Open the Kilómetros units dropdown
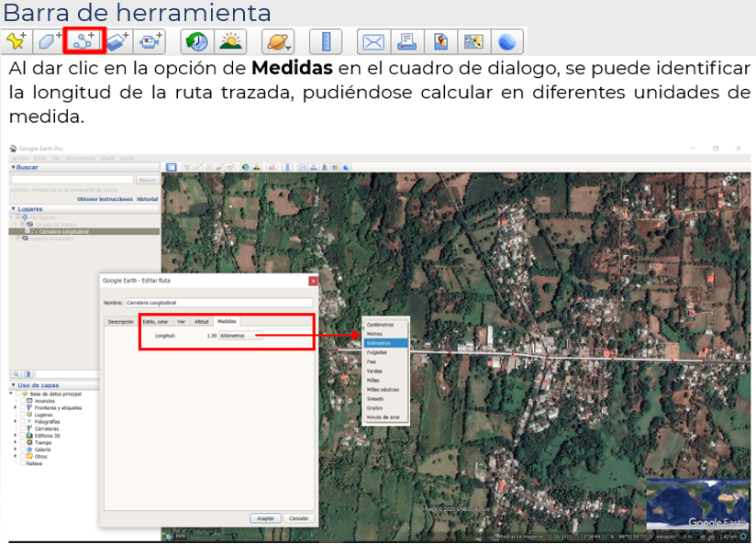Screen dimensions: 756x544 pyautogui.click(x=239, y=336)
